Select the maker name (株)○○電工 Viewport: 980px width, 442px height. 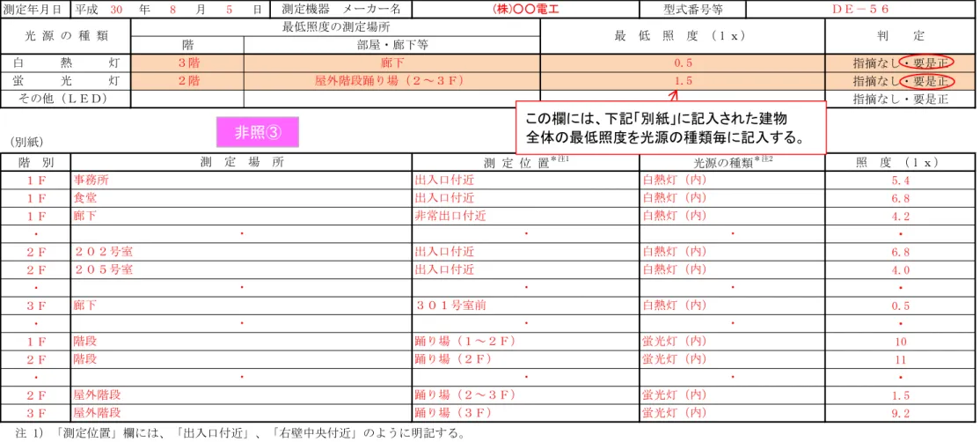525,10
